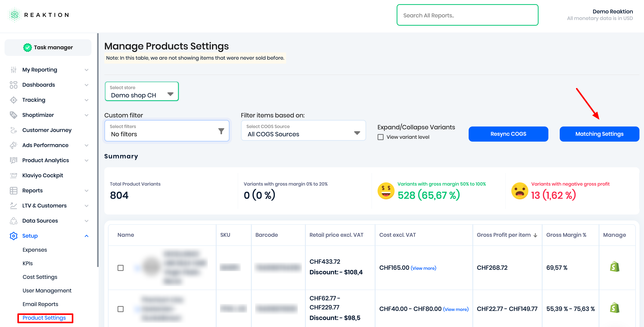Enable View variant level checkbox
Viewport: 644px width, 327px height.
click(381, 137)
